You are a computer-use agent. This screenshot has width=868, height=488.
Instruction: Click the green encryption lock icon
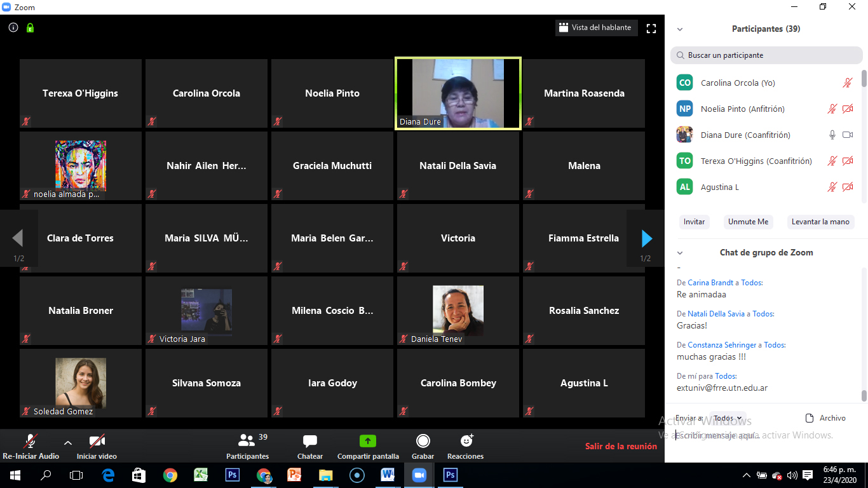(x=30, y=28)
